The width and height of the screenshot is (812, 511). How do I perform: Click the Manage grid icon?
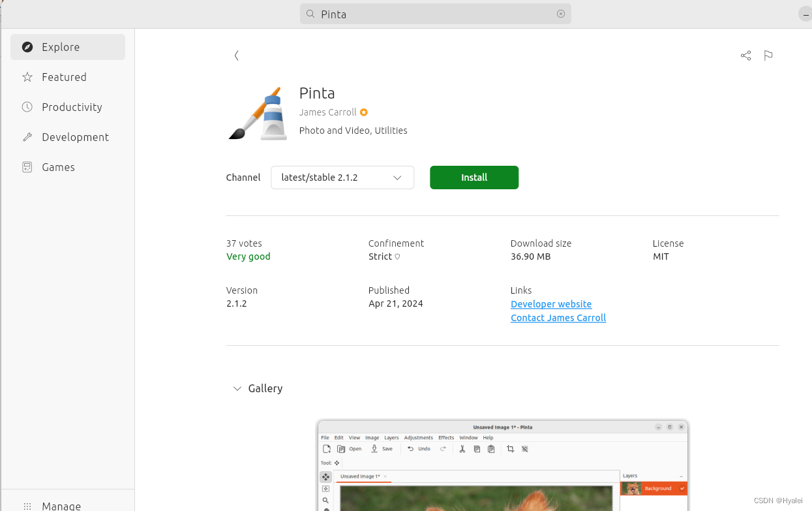click(27, 506)
